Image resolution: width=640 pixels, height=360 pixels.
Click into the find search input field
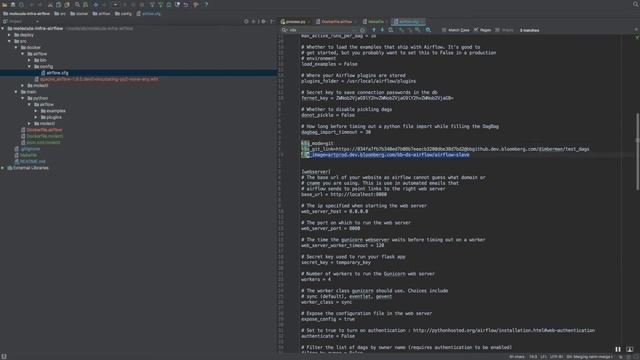pos(322,30)
